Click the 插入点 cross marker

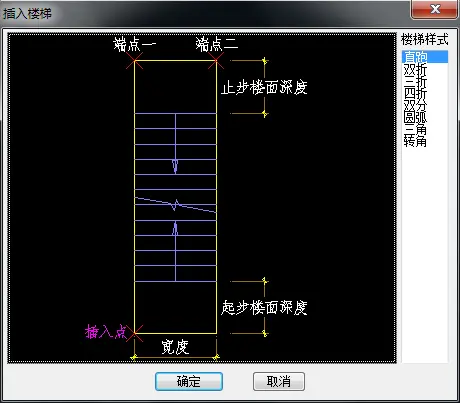click(134, 333)
